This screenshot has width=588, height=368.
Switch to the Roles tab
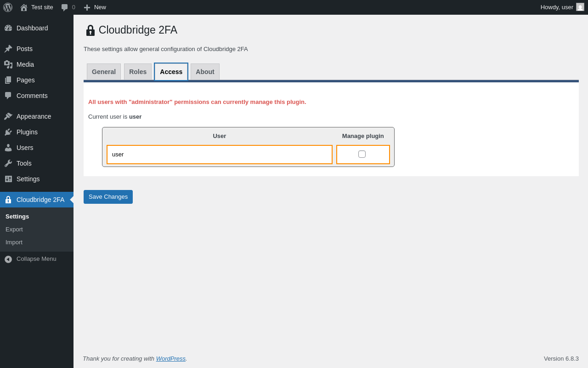[x=138, y=72]
